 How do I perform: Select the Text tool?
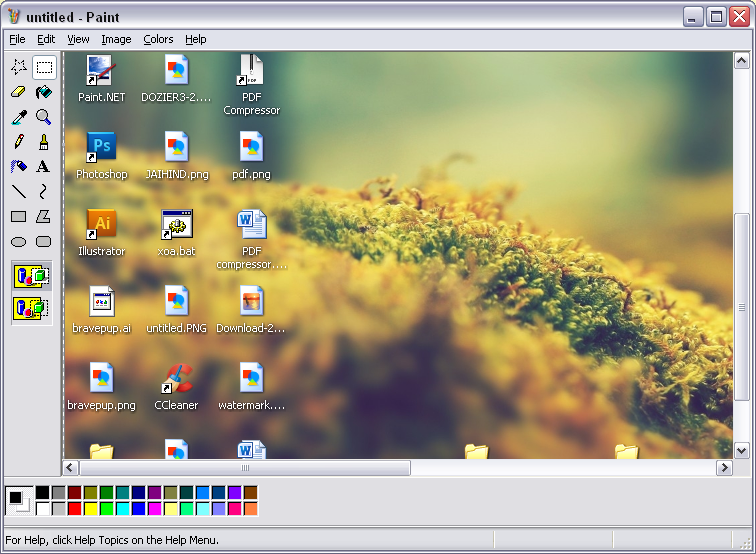coord(44,167)
